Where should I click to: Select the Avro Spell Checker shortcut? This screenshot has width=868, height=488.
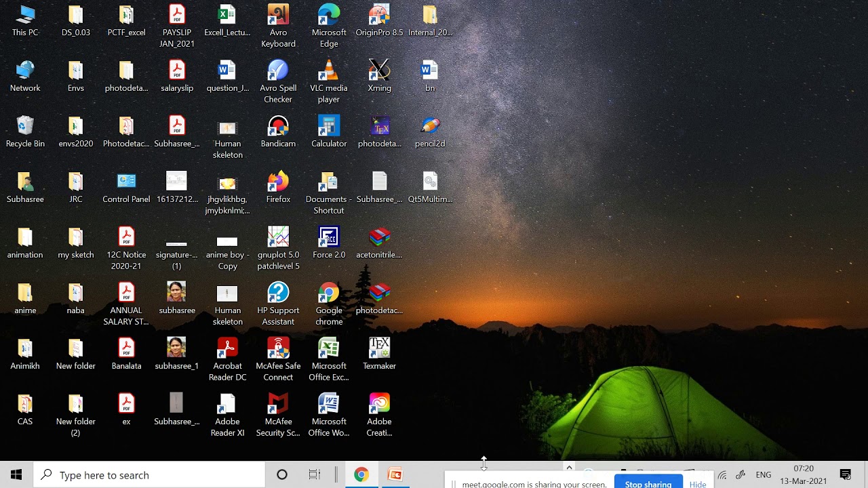pyautogui.click(x=278, y=82)
